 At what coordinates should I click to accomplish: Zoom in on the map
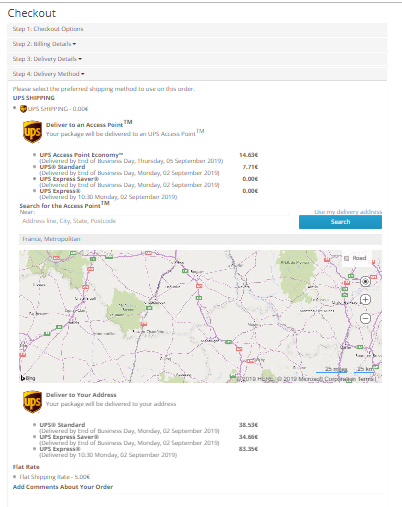pos(365,300)
